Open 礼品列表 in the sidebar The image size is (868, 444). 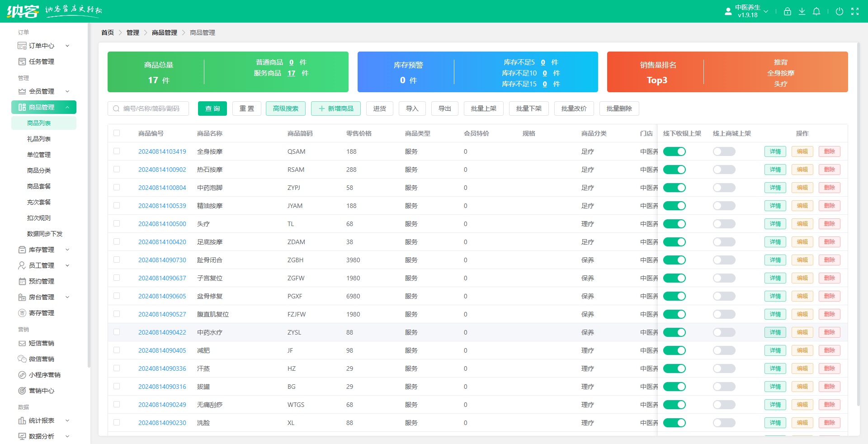pos(39,139)
